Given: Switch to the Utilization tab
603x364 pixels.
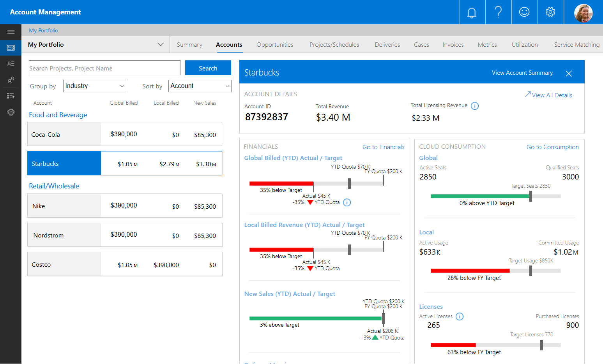Looking at the screenshot, I should (525, 45).
